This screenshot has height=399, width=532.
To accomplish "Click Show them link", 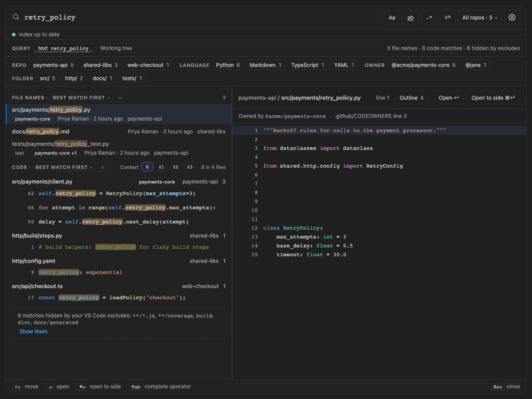I will point(33,332).
